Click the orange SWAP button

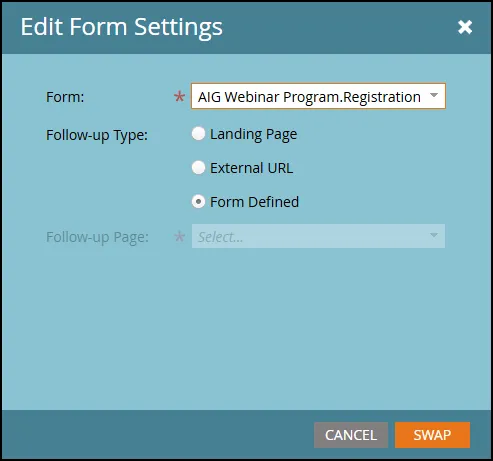(x=432, y=435)
